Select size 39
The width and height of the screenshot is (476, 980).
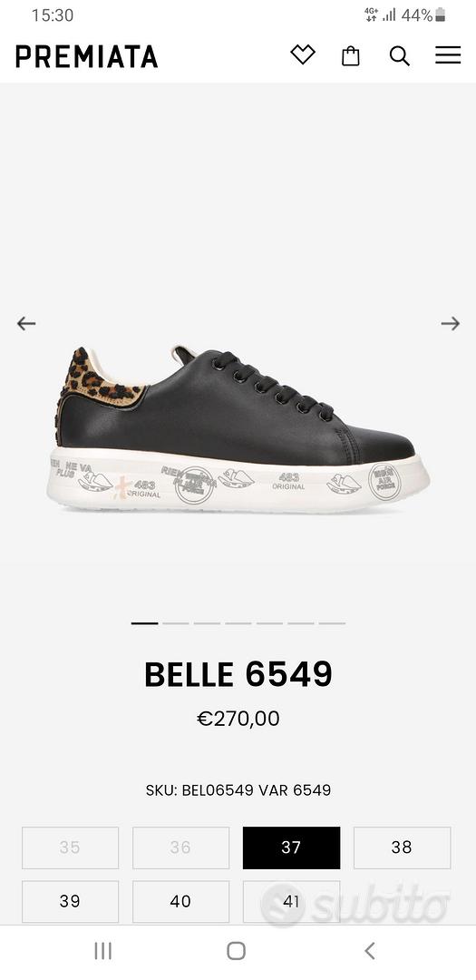pos(70,901)
